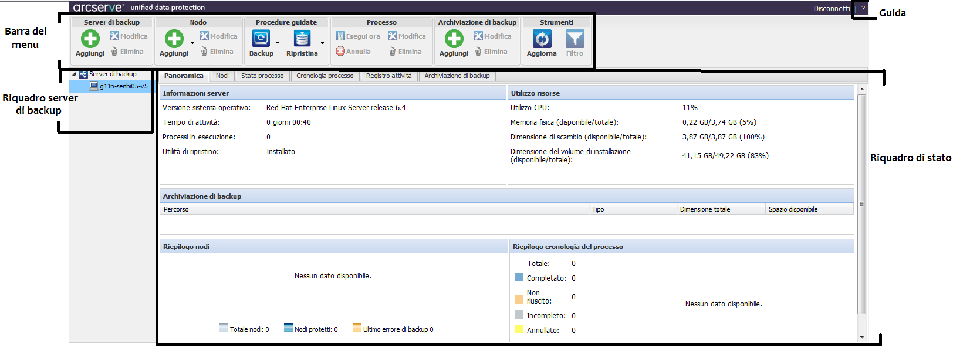Collapse the Server di backup tree
The width and height of the screenshot is (980, 361).
coord(74,74)
